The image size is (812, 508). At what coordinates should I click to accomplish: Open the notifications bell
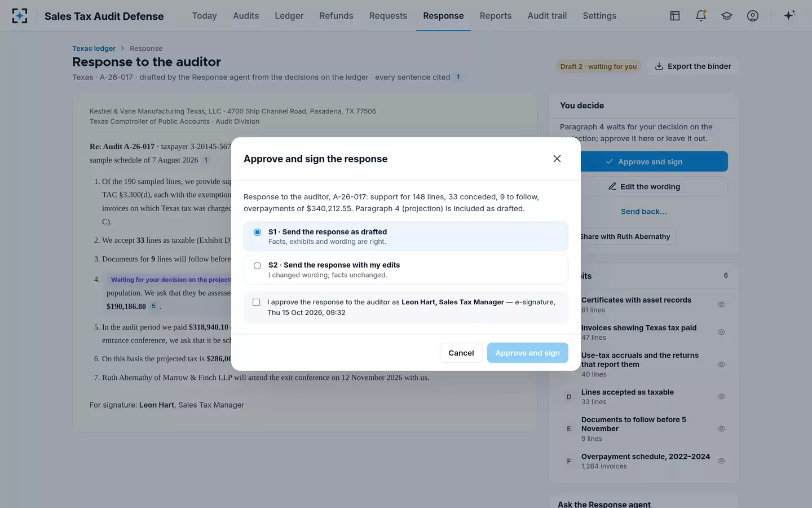(701, 16)
